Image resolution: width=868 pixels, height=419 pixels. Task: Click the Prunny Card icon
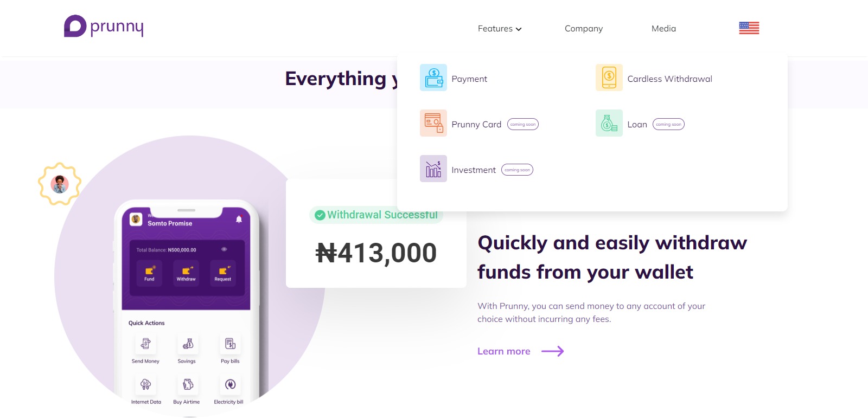coord(433,123)
